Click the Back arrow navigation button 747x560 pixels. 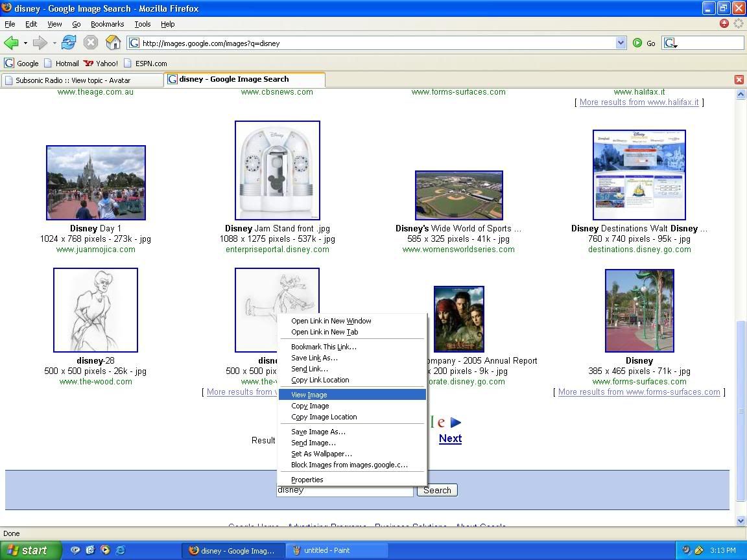pyautogui.click(x=11, y=43)
